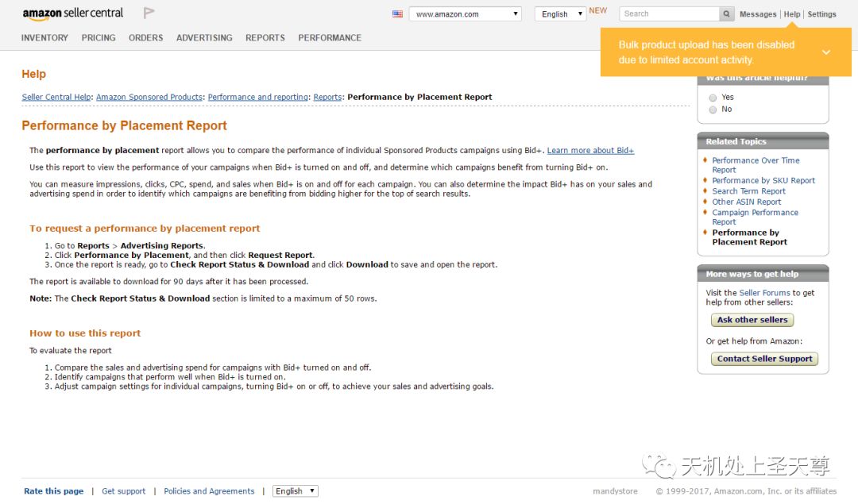Go to Seller Central Help breadcrumb
The width and height of the screenshot is (858, 504).
(56, 97)
